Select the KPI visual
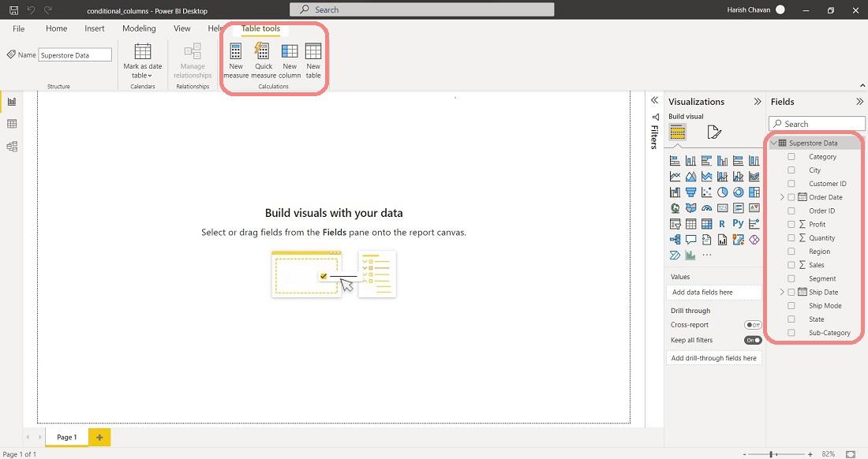Screen dimensions: 868x459 (754, 208)
